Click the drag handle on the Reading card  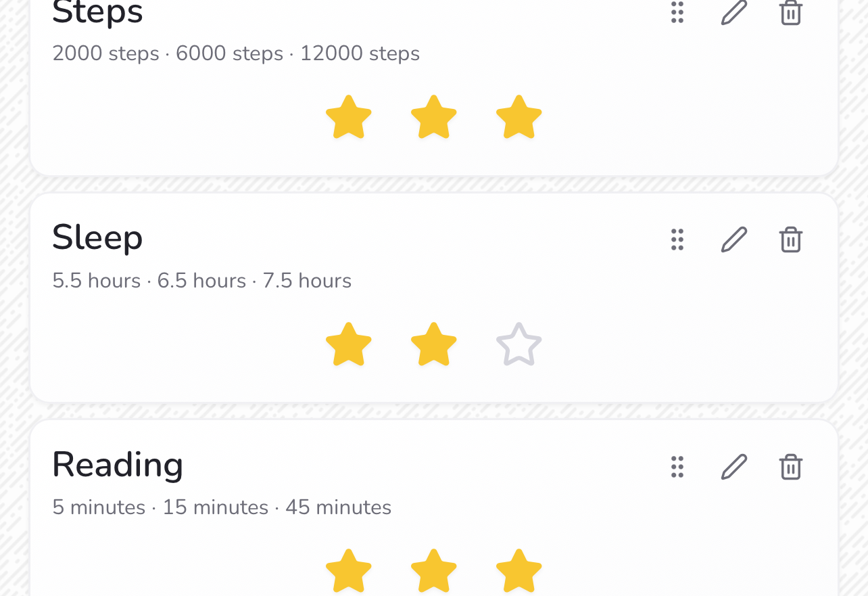click(677, 467)
